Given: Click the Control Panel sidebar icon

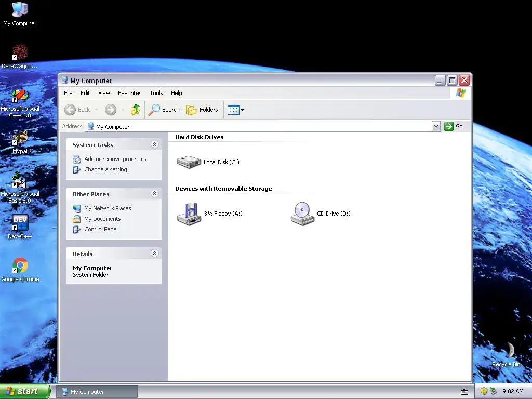Looking at the screenshot, I should 77,229.
